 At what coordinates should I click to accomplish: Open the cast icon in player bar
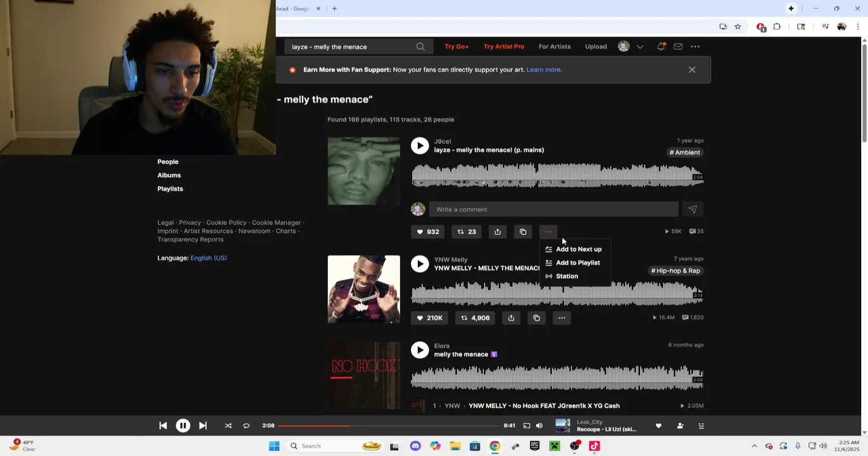527,426
